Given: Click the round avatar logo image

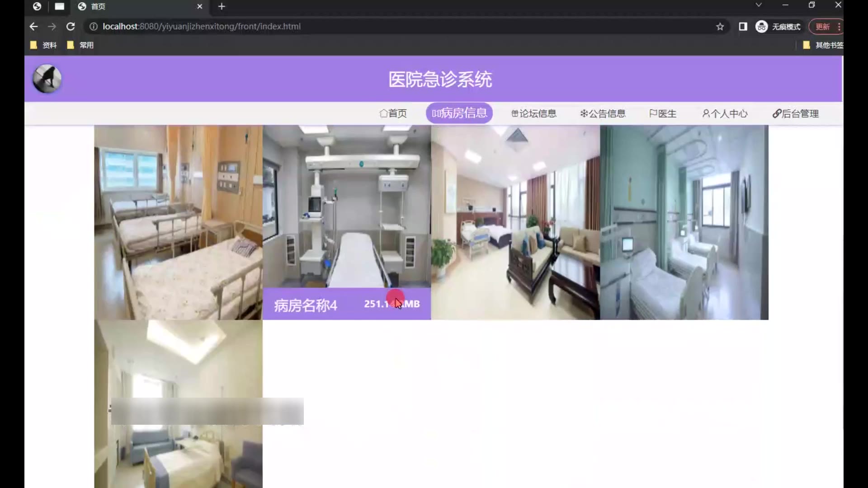Looking at the screenshot, I should pos(47,79).
